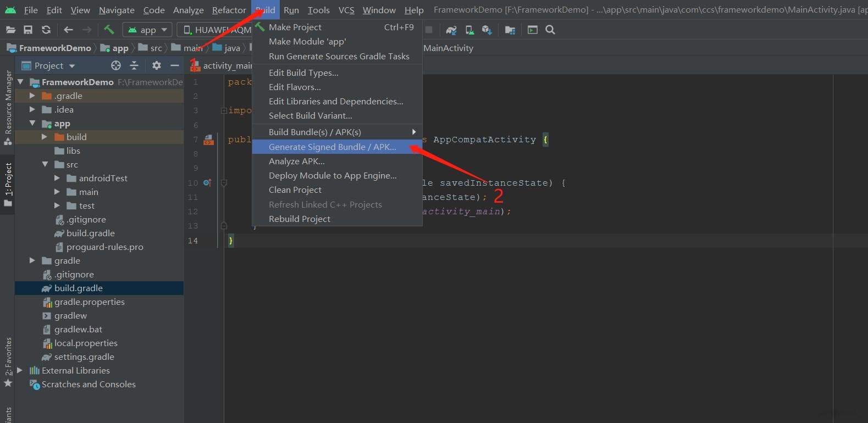Click the green hammer Make Project icon

click(x=109, y=30)
